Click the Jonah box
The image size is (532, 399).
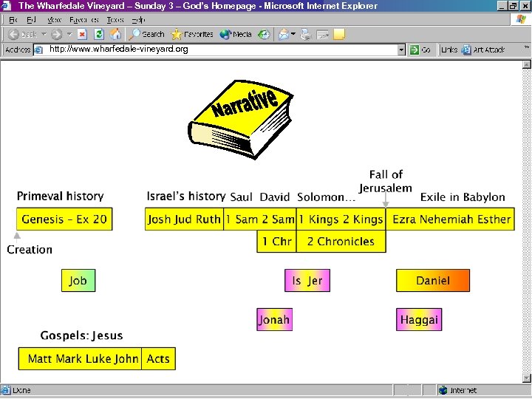coord(274,319)
